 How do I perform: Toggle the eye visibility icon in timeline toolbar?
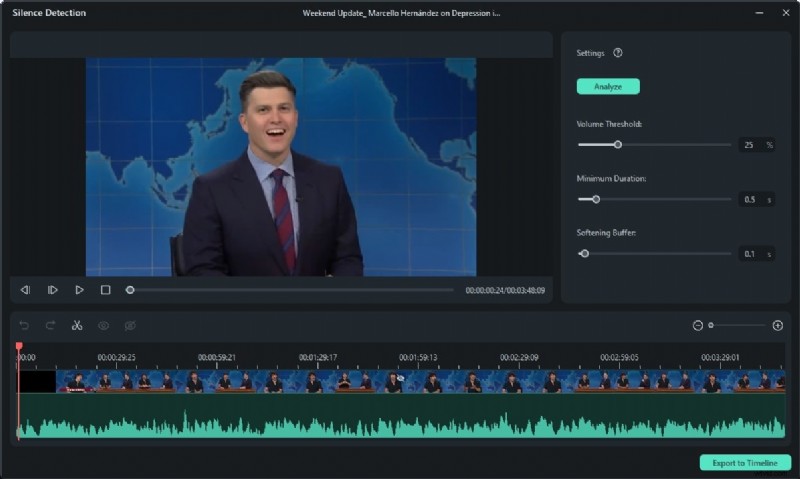(x=103, y=325)
